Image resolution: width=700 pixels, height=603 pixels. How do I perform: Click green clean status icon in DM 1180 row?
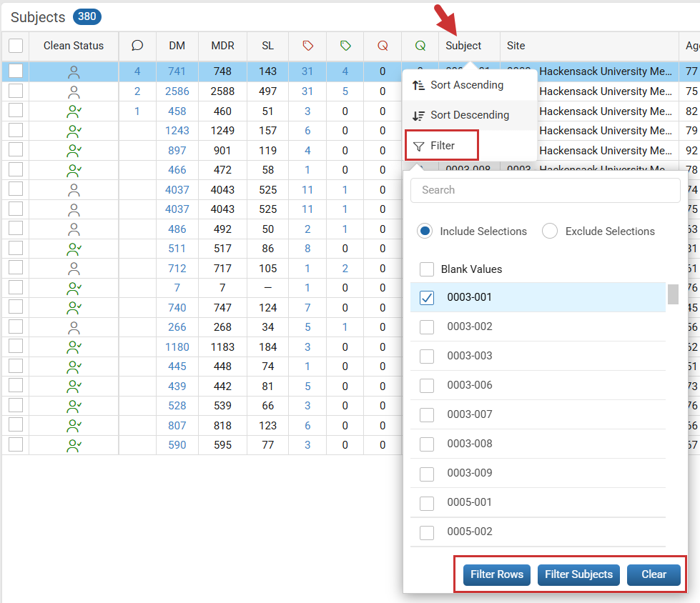point(74,347)
